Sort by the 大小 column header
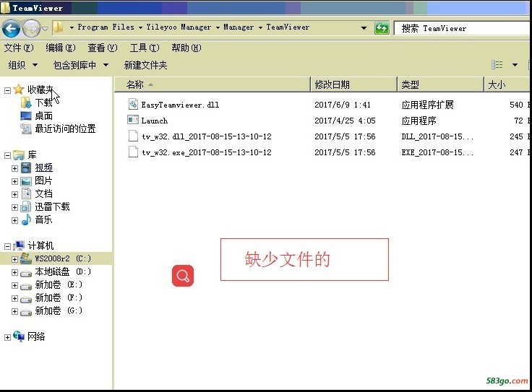The width and height of the screenshot is (532, 392). coord(507,84)
